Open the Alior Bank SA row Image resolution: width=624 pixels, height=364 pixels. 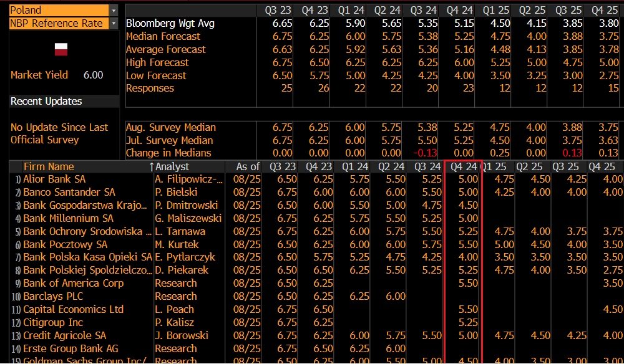point(54,180)
